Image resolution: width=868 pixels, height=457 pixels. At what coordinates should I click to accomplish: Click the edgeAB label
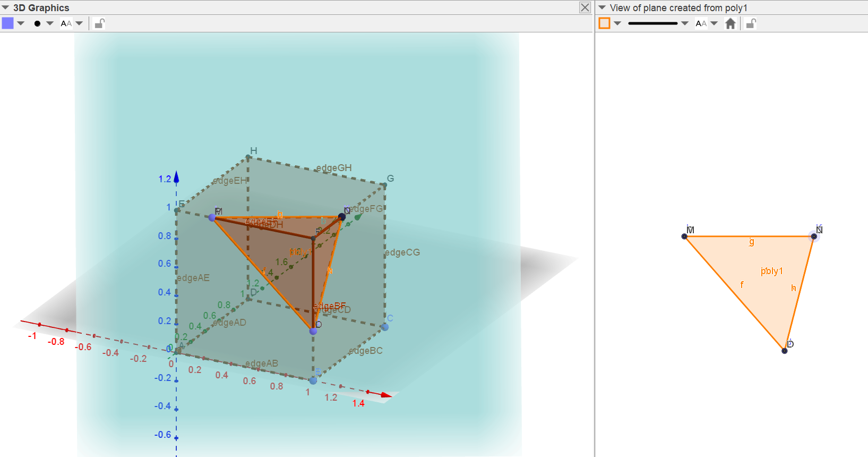(262, 363)
